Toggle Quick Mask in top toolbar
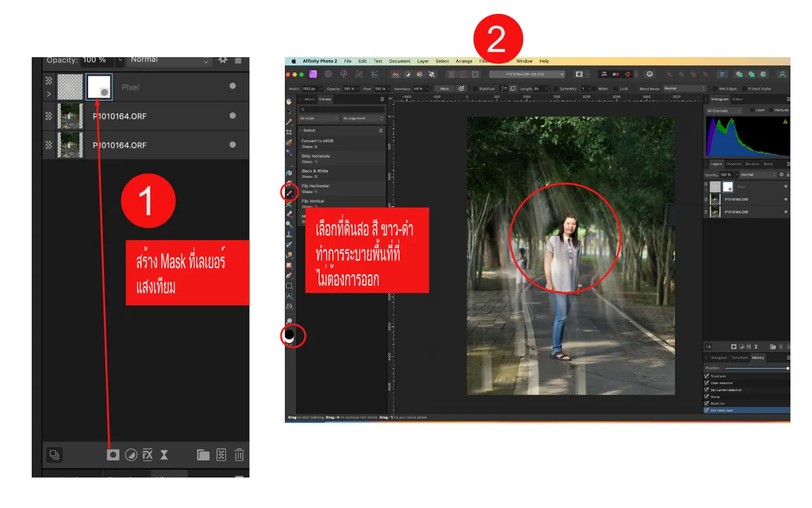Screen dimensions: 812x508 [579, 74]
